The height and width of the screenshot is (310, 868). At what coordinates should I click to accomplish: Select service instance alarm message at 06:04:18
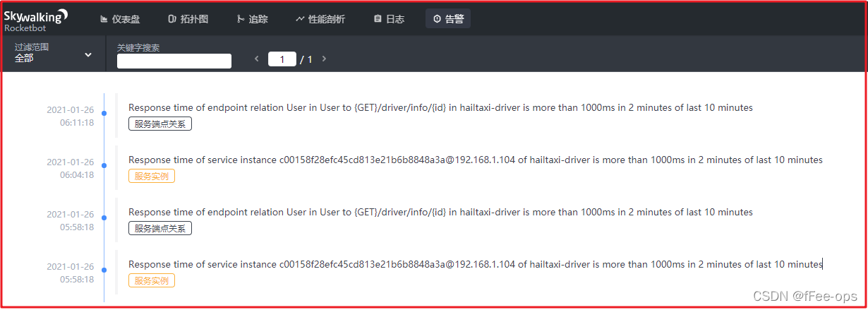coord(476,160)
